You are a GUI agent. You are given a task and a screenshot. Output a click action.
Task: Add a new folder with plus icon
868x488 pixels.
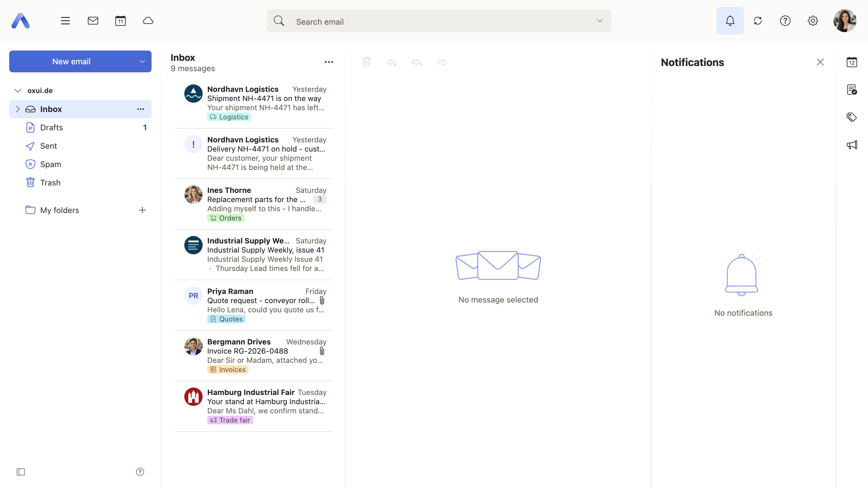(142, 210)
